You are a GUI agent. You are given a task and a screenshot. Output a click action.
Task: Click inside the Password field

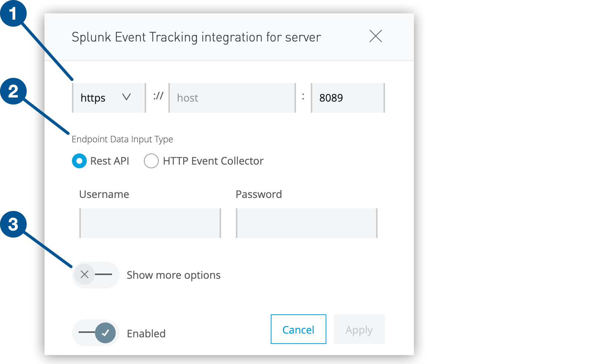click(306, 223)
